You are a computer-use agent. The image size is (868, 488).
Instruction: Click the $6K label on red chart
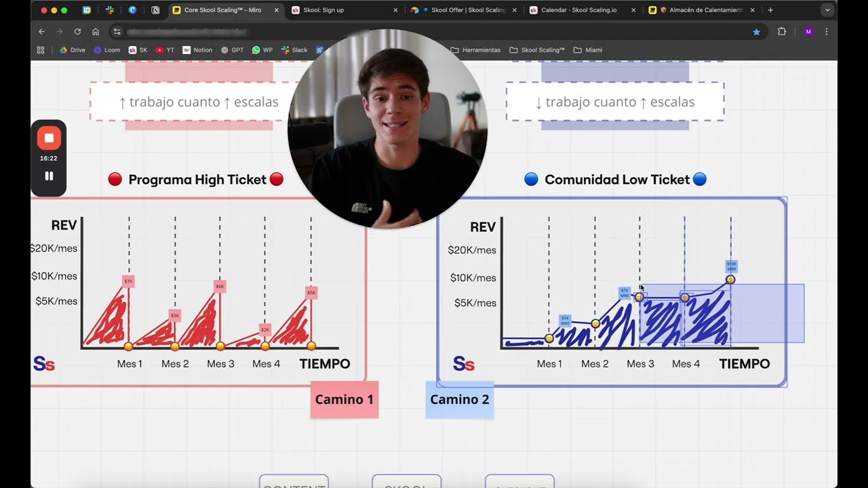coord(220,286)
